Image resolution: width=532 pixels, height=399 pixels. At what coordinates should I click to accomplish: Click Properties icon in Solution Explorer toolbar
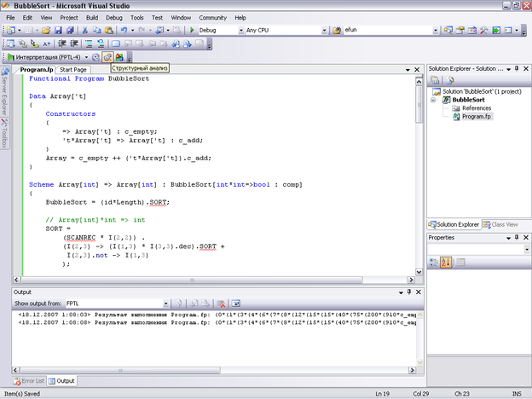[435, 81]
